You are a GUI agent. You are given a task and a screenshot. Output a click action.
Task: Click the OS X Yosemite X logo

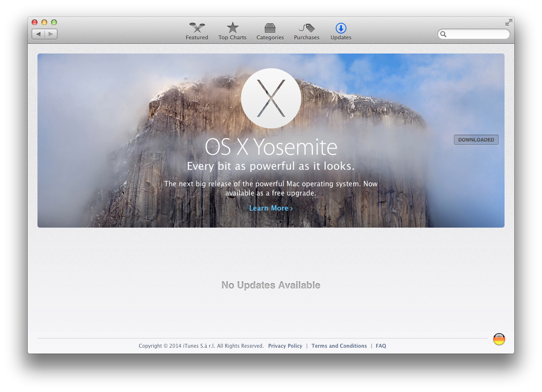(x=271, y=98)
